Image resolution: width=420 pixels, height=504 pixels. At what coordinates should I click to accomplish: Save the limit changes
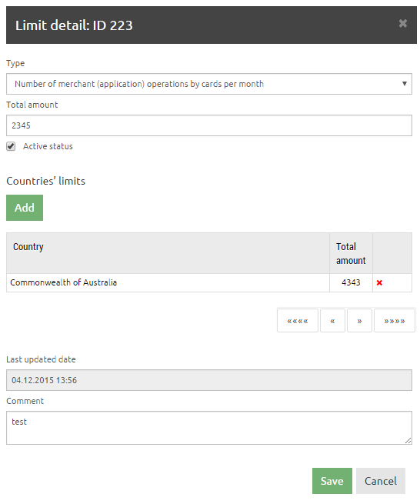click(332, 481)
